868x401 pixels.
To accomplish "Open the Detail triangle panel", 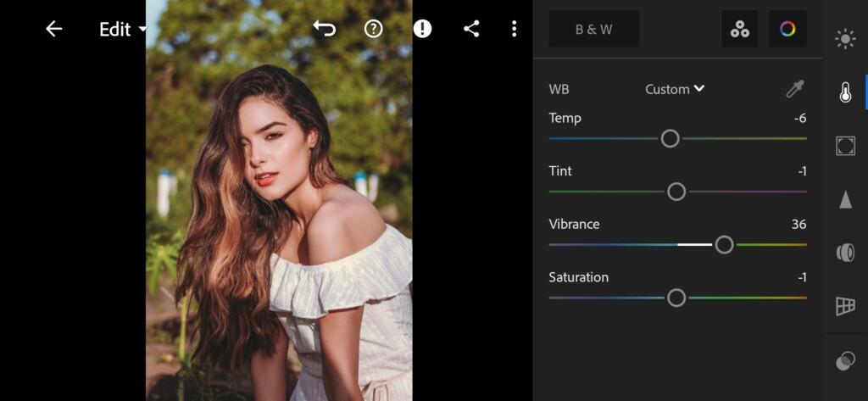I will coord(845,199).
